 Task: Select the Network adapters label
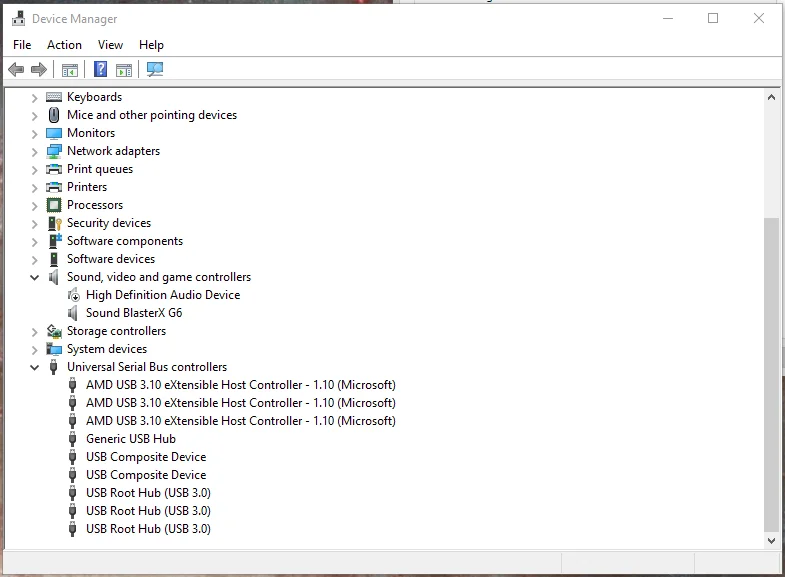point(114,151)
